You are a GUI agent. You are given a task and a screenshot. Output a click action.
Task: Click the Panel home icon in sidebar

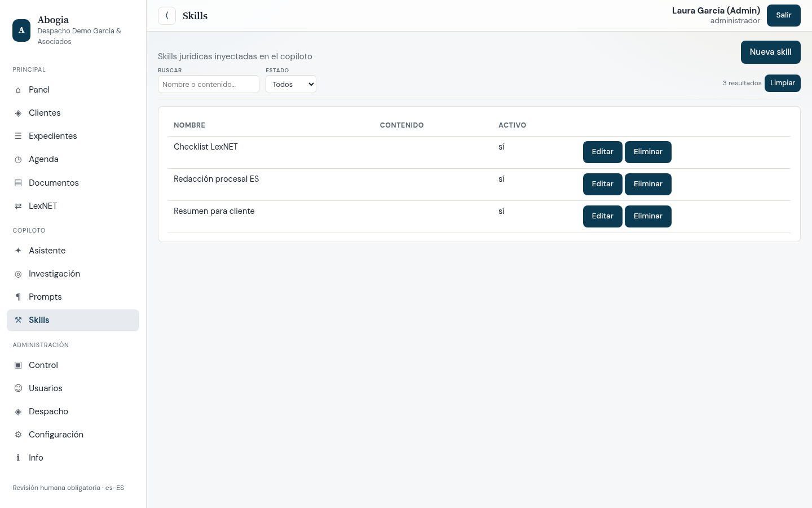(x=18, y=90)
